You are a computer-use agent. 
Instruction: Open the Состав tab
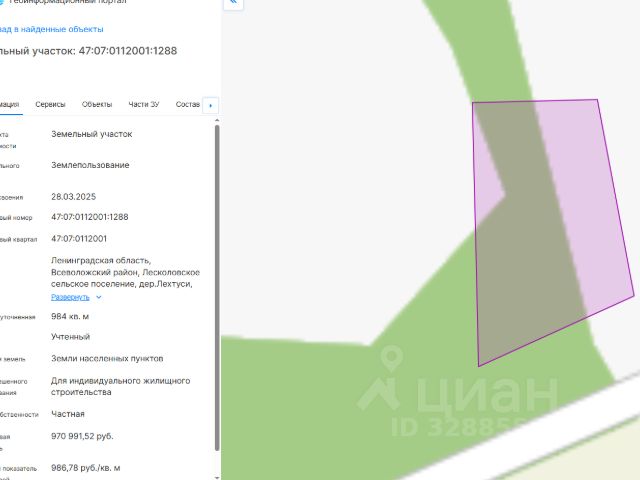pyautogui.click(x=188, y=104)
